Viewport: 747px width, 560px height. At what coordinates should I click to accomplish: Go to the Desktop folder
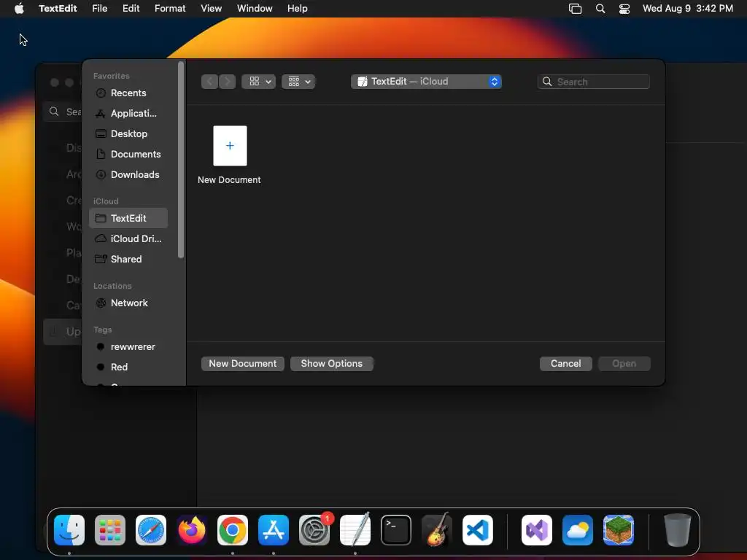pos(128,134)
